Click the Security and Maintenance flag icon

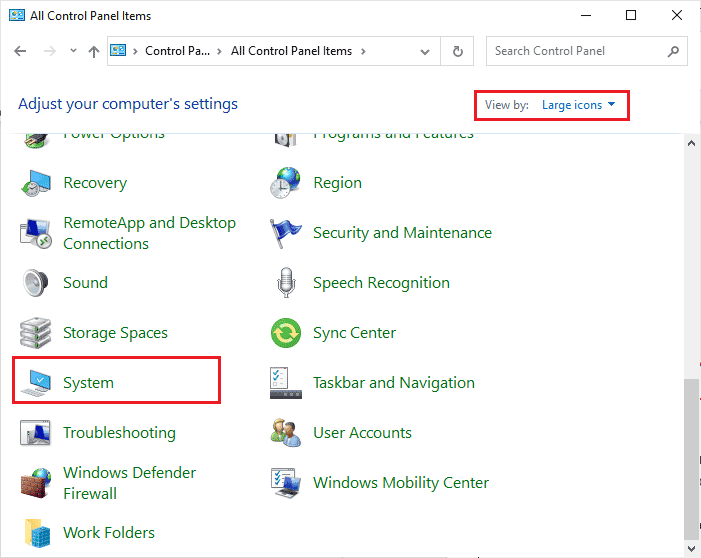tap(285, 233)
